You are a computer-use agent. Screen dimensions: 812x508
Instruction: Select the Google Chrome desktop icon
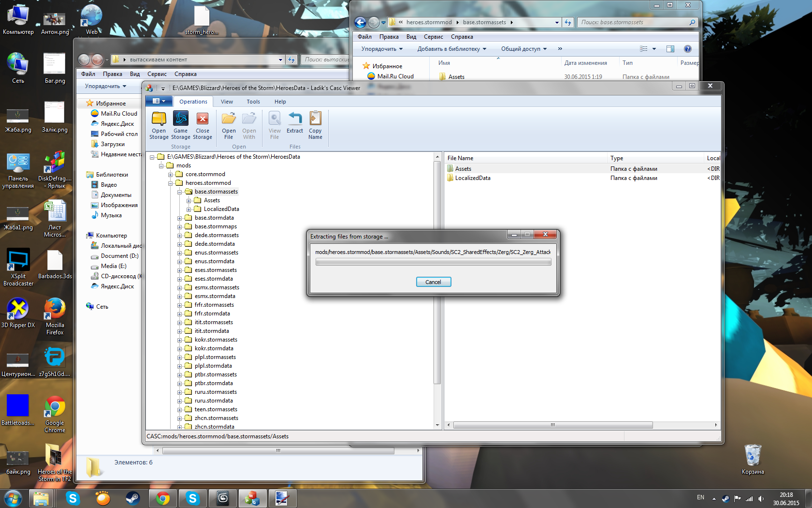pos(55,414)
